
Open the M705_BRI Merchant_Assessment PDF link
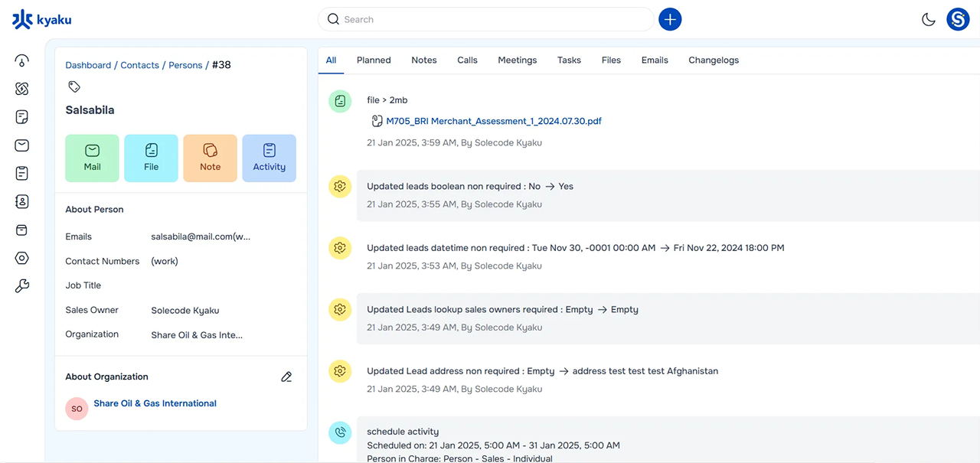(x=494, y=121)
